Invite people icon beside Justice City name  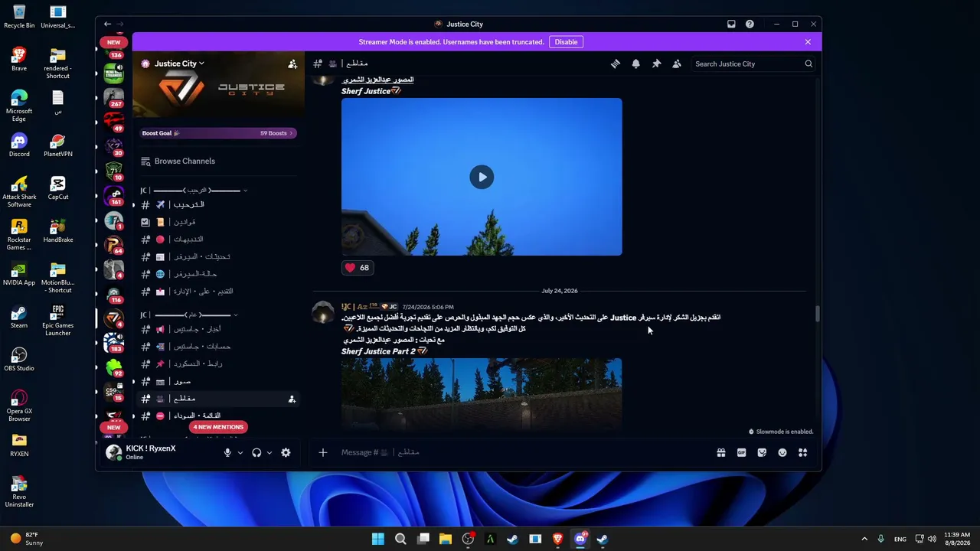[292, 64]
